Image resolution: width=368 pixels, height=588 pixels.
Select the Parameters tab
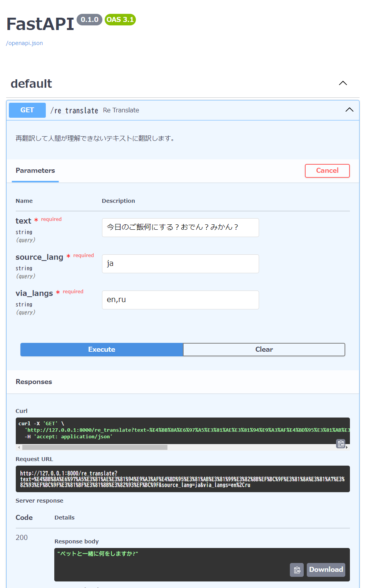35,170
